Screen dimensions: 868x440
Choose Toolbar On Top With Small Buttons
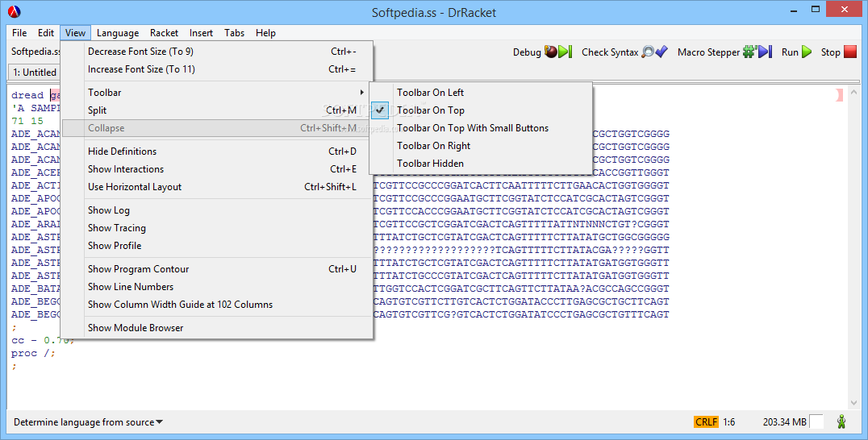pyautogui.click(x=481, y=127)
